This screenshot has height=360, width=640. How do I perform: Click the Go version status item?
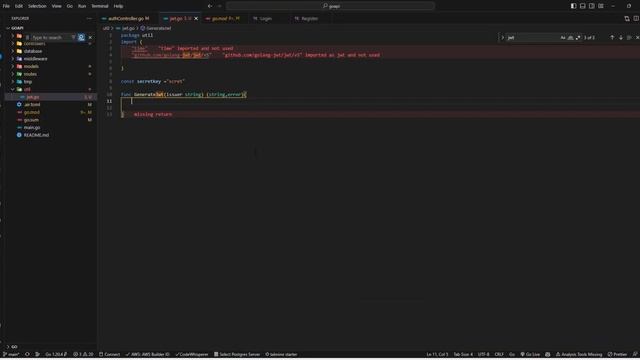point(56,354)
